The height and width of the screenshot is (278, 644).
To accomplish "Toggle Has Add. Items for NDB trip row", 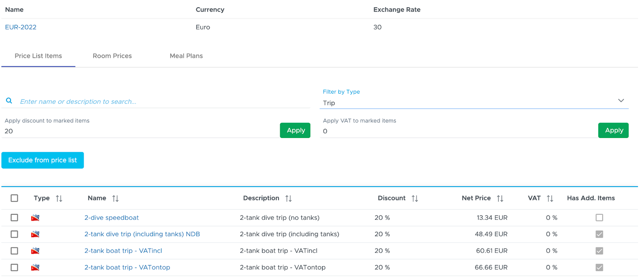I will (599, 234).
